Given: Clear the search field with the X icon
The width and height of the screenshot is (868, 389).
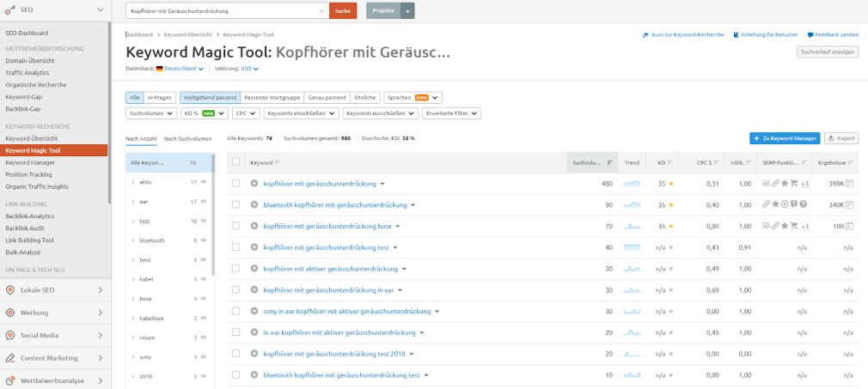Looking at the screenshot, I should click(322, 10).
